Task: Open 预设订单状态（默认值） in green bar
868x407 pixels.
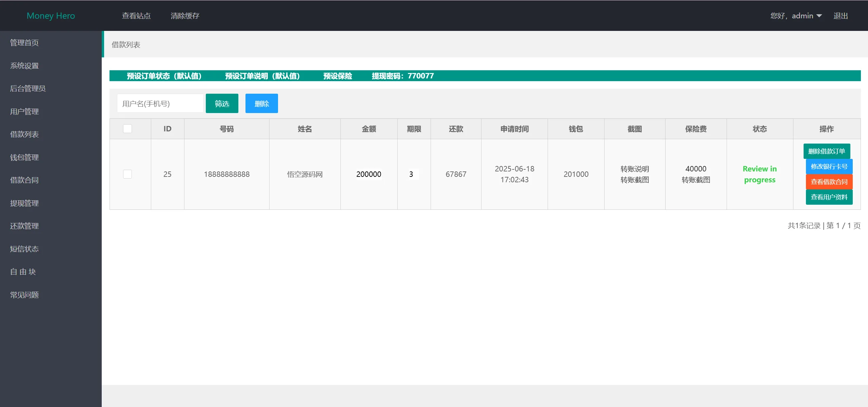Action: [164, 76]
